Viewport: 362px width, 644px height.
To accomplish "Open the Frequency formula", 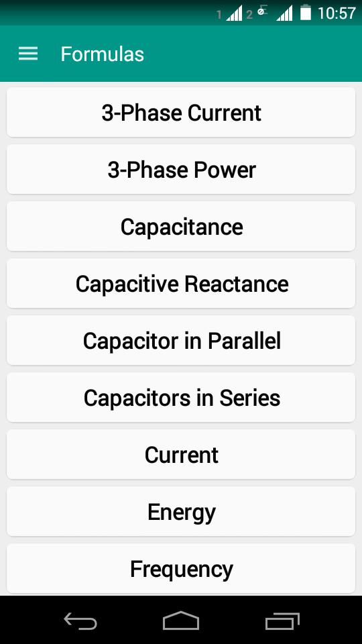I will [x=181, y=569].
